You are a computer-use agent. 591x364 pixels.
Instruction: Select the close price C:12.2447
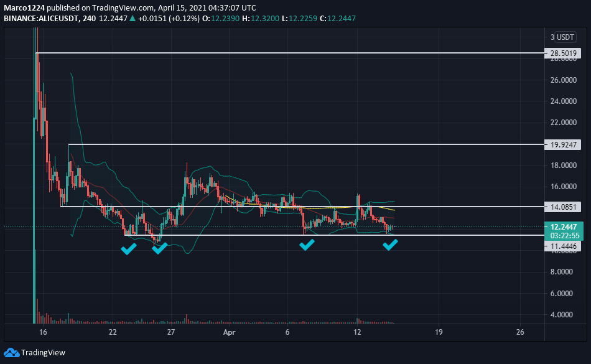[338, 18]
